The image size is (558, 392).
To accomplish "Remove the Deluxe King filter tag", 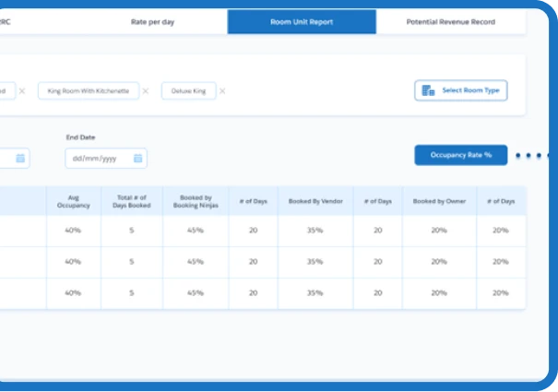I will point(222,91).
